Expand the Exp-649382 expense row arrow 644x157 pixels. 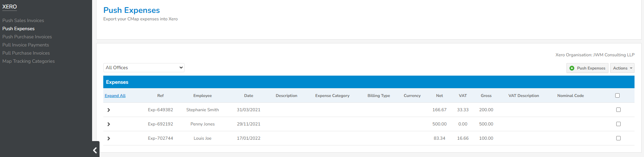pos(109,110)
